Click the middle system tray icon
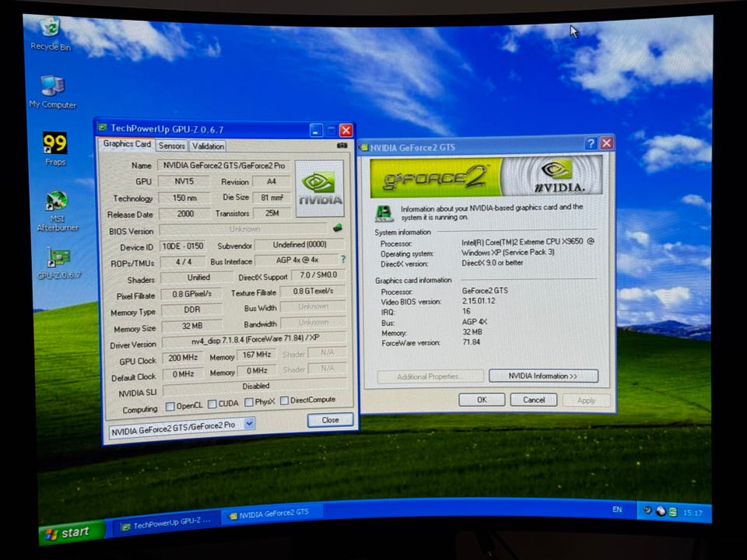Viewport: 747px width, 560px height. click(x=661, y=512)
